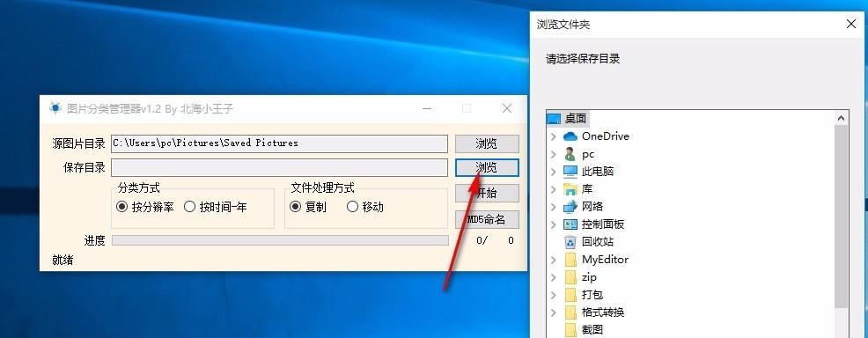Click 浏览 button for 保存目录

pos(487,167)
